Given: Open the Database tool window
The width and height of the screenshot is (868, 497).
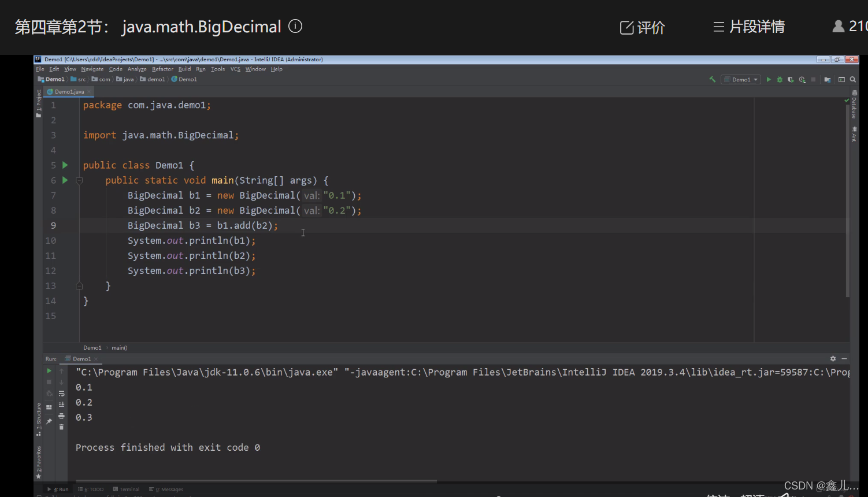Looking at the screenshot, I should [x=854, y=105].
